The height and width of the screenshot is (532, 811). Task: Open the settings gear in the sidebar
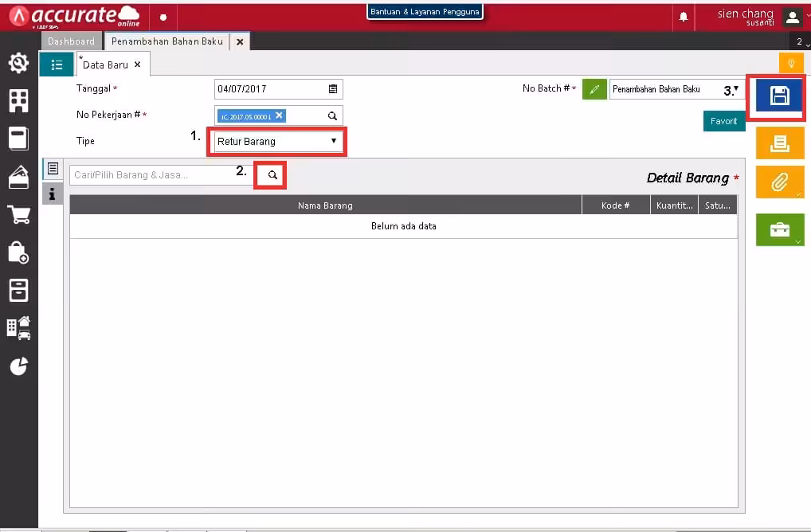point(18,63)
